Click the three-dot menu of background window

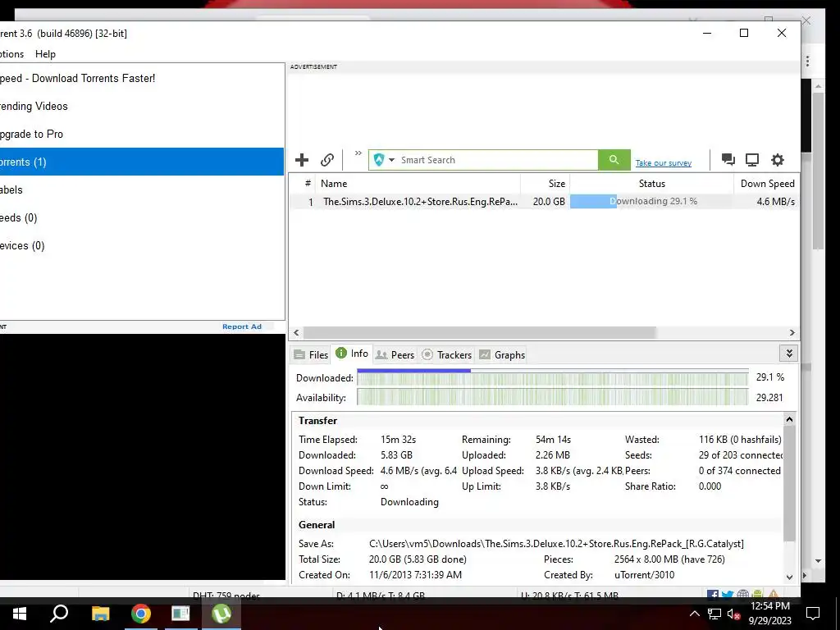[x=807, y=62]
